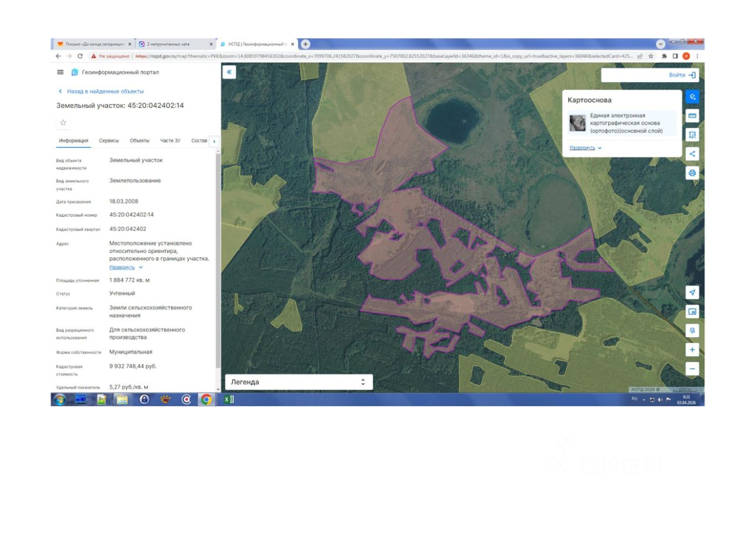Click the volume icon in the system tray

point(660,399)
